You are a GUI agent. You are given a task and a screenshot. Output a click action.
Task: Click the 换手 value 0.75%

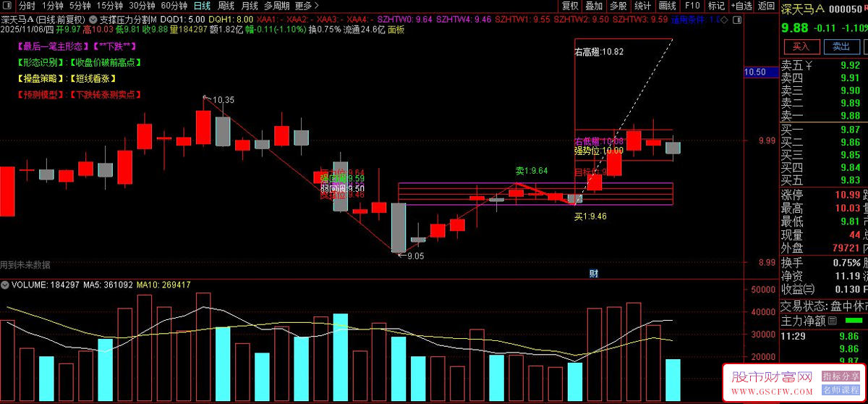[x=846, y=262]
